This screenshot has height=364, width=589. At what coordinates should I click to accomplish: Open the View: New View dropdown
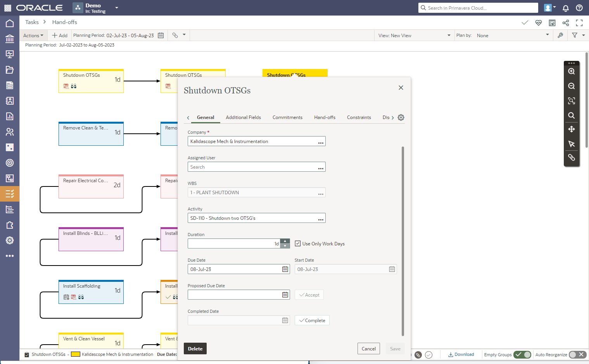point(414,35)
